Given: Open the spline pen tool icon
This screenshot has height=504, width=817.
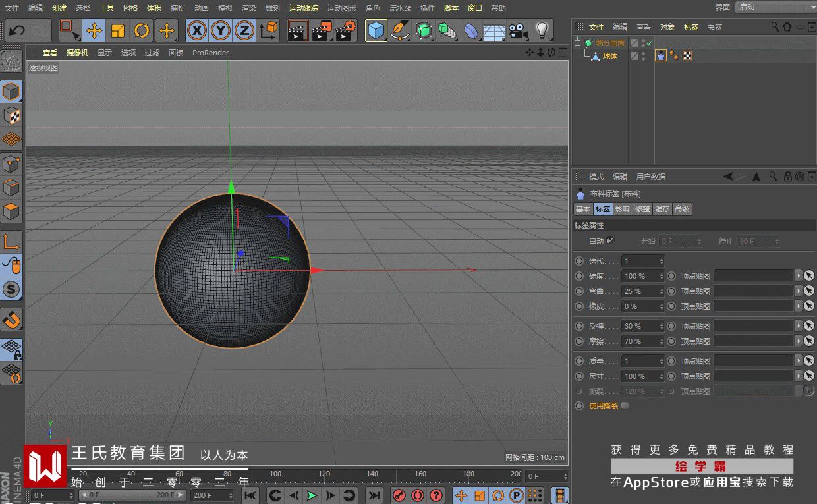Looking at the screenshot, I should [400, 30].
